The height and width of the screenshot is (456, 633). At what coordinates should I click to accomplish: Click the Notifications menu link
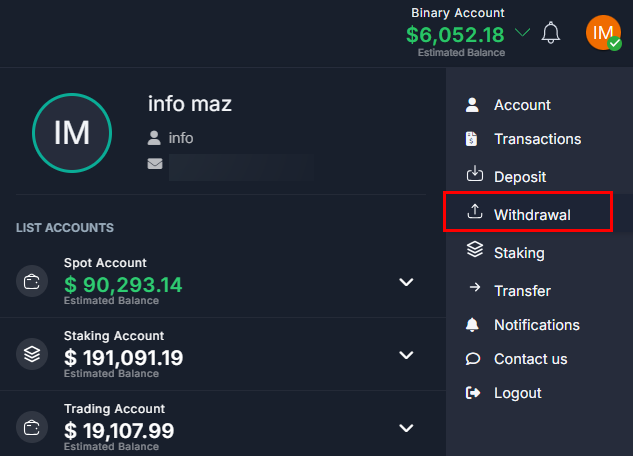[536, 325]
